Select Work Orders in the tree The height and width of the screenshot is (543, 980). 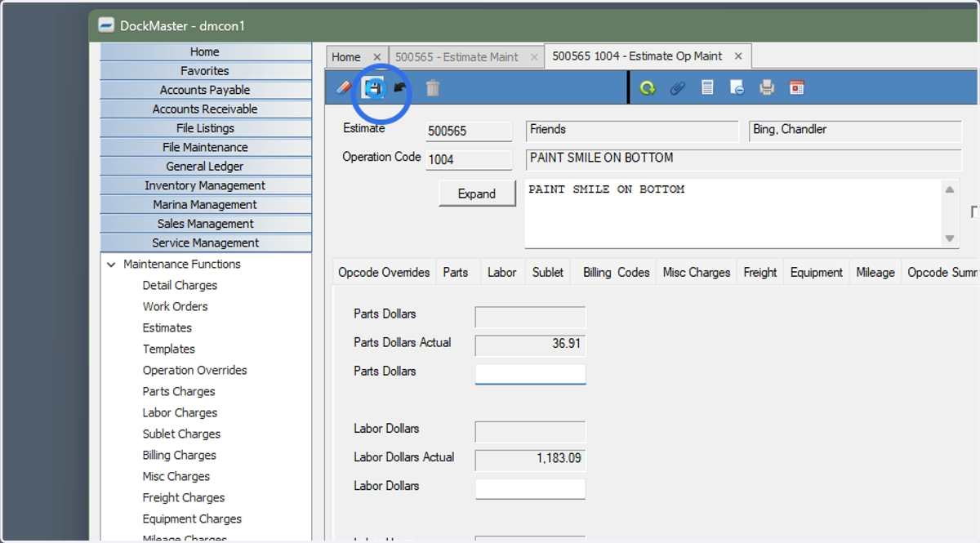pos(175,307)
